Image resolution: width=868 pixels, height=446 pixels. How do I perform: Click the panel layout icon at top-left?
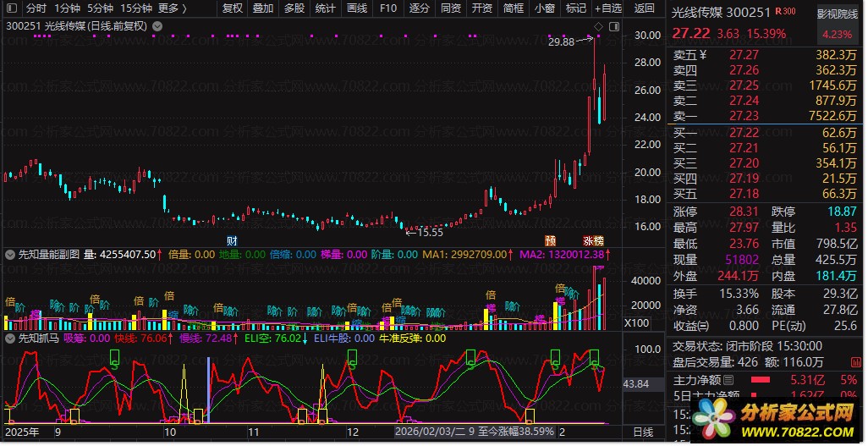(12, 8)
